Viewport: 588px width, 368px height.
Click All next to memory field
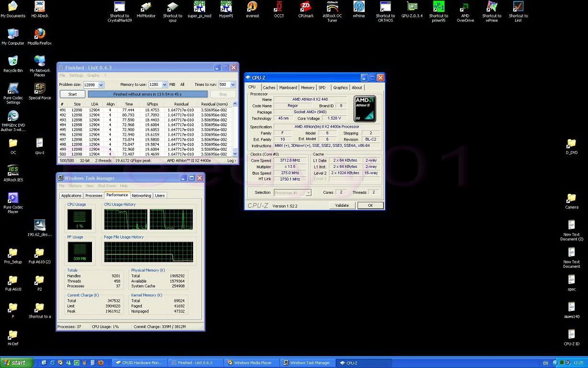(182, 85)
